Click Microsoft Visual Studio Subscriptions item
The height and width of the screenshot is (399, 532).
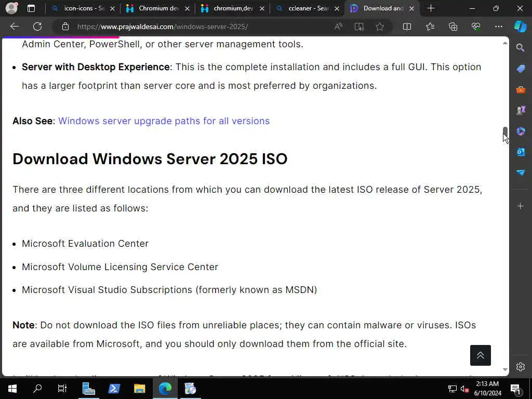point(169,290)
